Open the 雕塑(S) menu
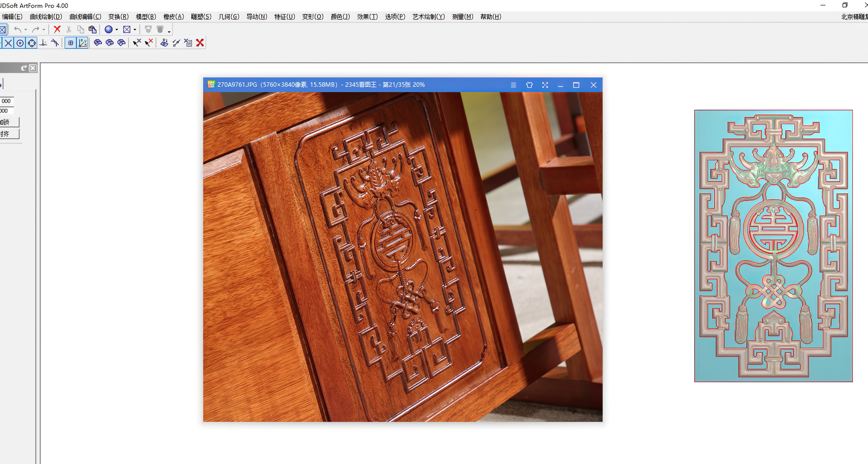 (201, 16)
